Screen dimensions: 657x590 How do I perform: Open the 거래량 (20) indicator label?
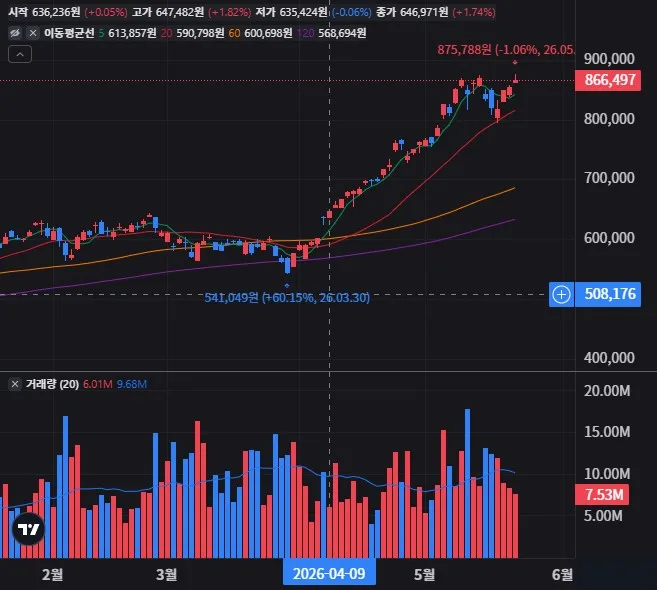coord(52,384)
